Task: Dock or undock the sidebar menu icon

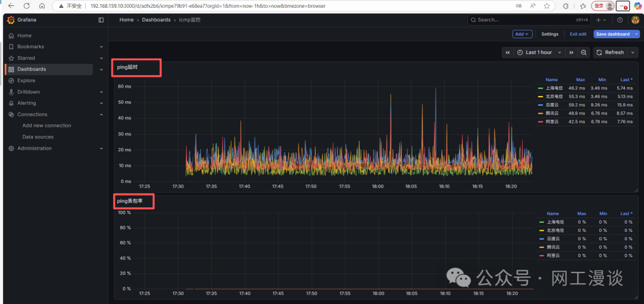Action: (101, 20)
